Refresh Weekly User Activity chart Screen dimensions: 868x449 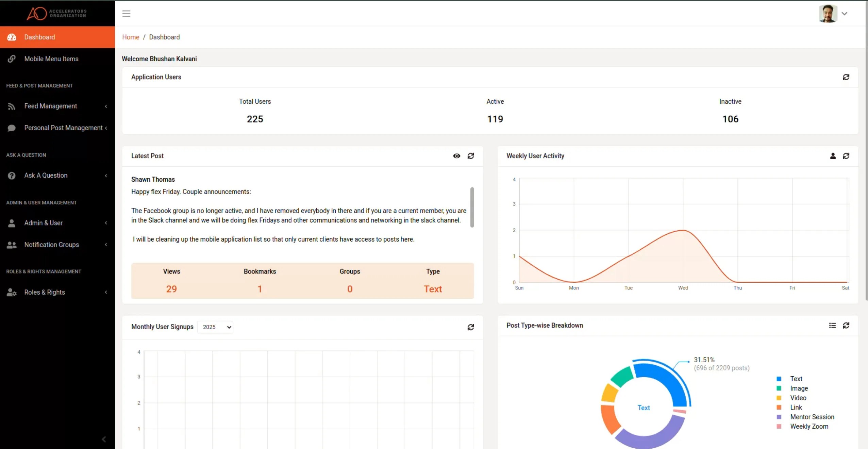click(x=846, y=156)
